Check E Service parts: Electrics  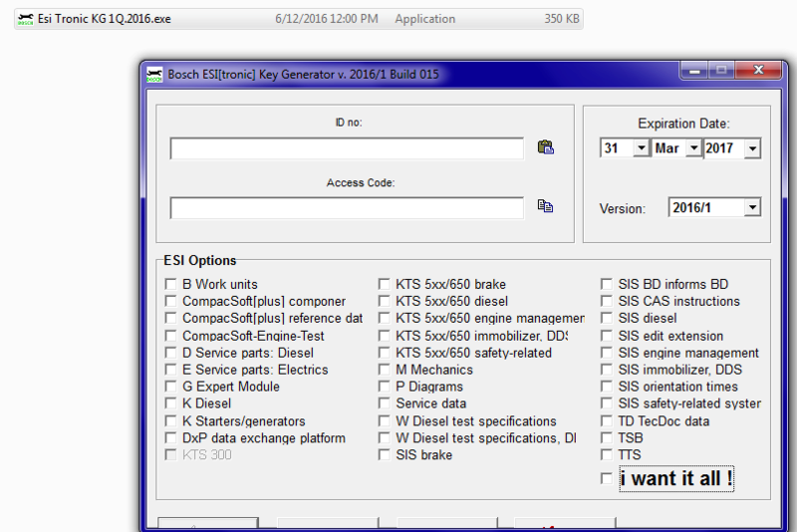pyautogui.click(x=170, y=370)
